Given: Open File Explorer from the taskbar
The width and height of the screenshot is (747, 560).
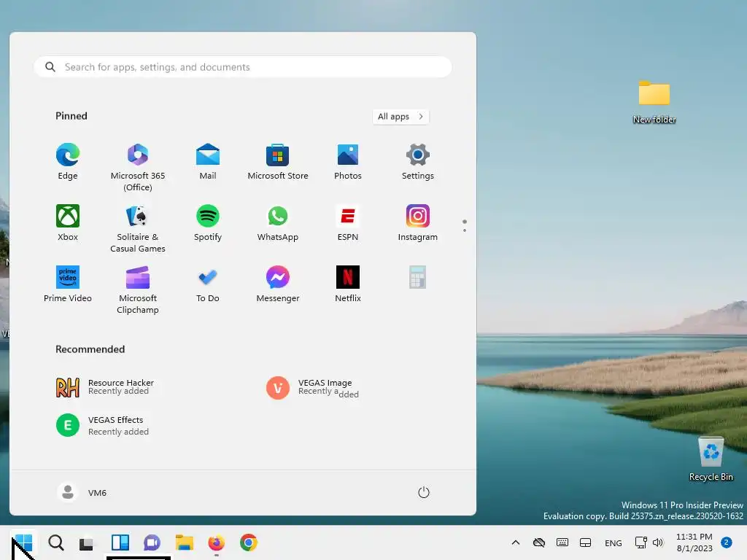Looking at the screenshot, I should pyautogui.click(x=185, y=542).
